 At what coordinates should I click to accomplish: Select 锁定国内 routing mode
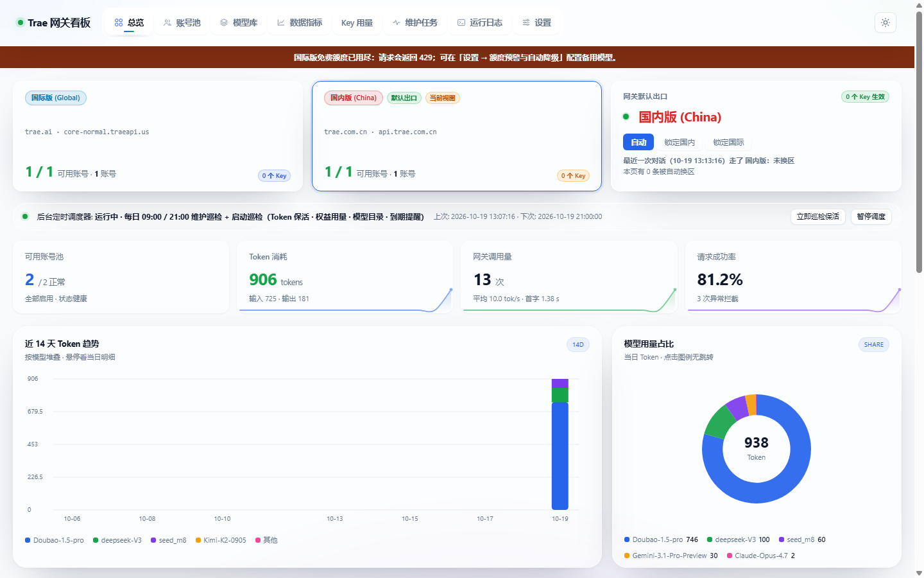680,142
